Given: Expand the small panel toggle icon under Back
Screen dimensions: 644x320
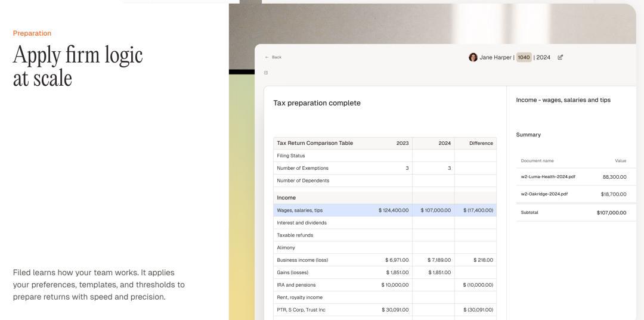Looking at the screenshot, I should 266,73.
